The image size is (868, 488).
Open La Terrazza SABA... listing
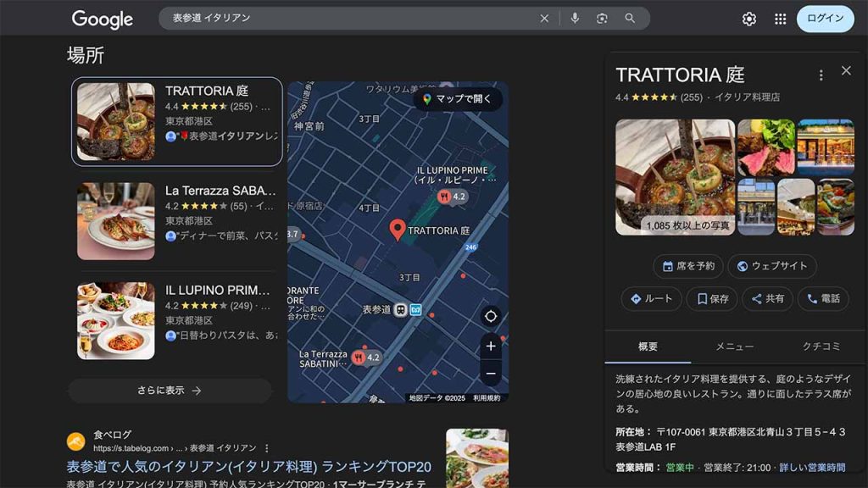176,221
